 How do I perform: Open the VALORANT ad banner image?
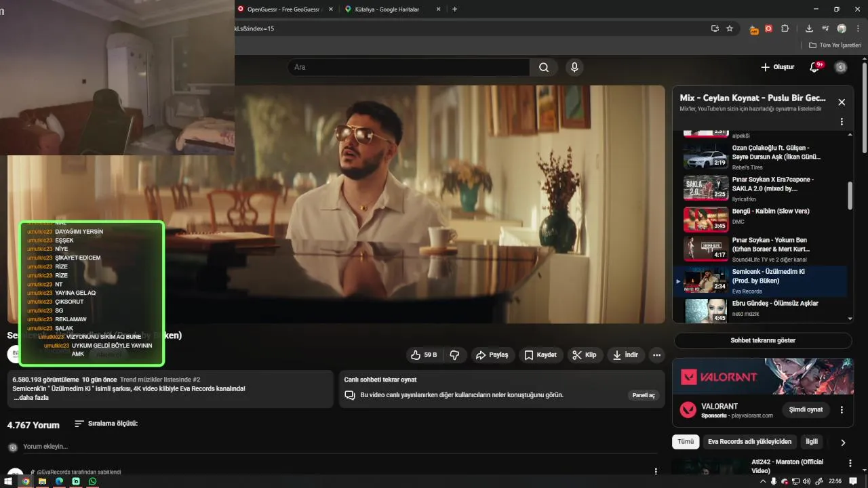pos(763,376)
